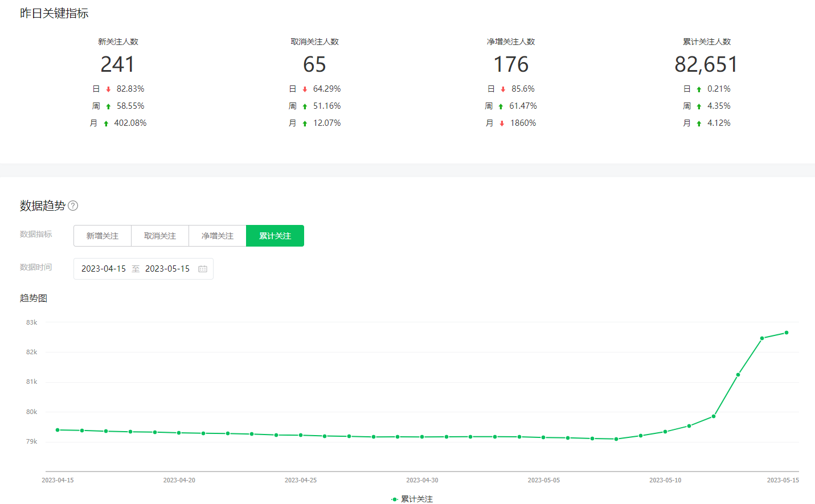Show the 净增关注 trend data

click(x=218, y=236)
